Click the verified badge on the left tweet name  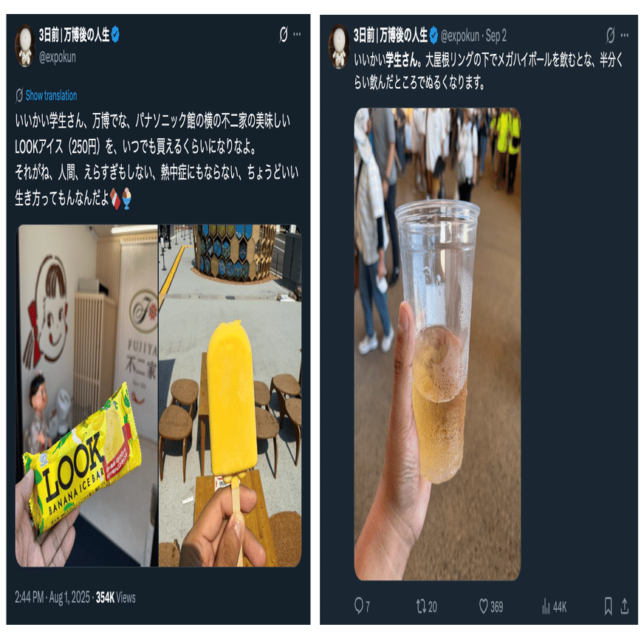[115, 35]
